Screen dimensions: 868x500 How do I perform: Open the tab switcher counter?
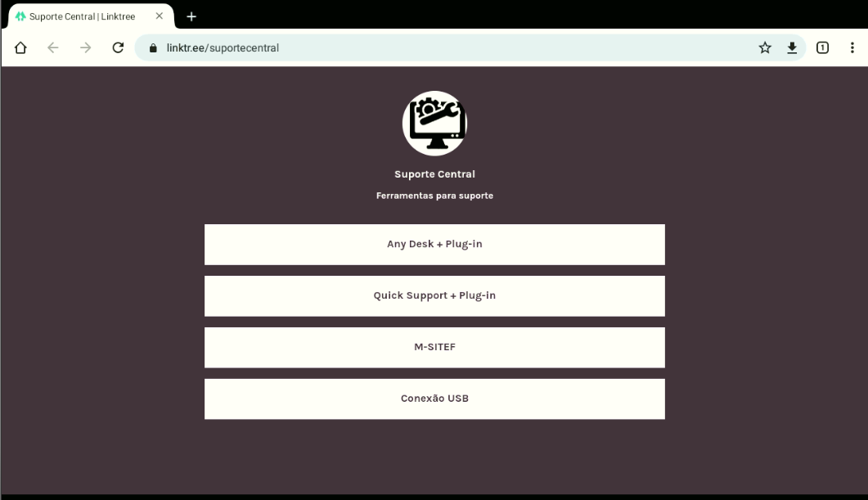823,47
